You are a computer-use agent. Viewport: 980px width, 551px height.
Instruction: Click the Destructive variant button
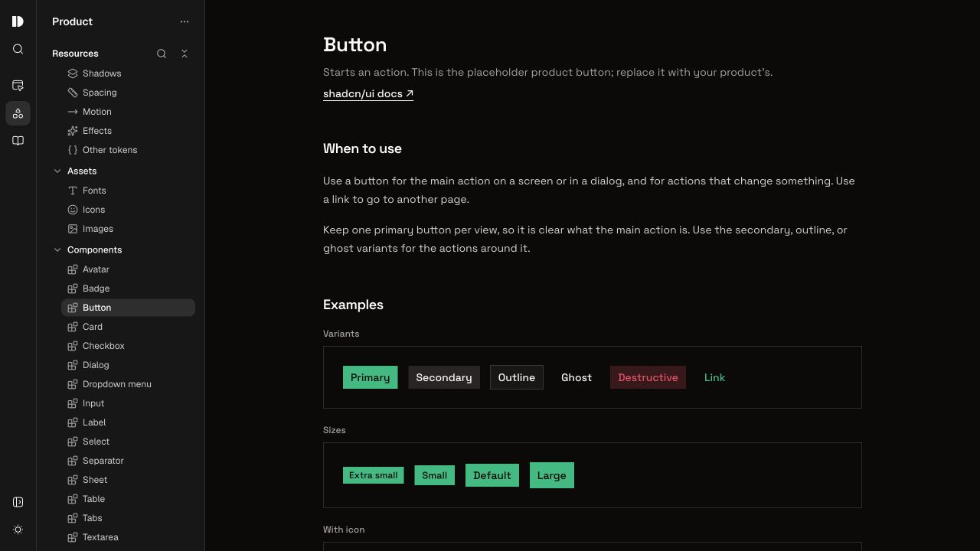tap(648, 377)
